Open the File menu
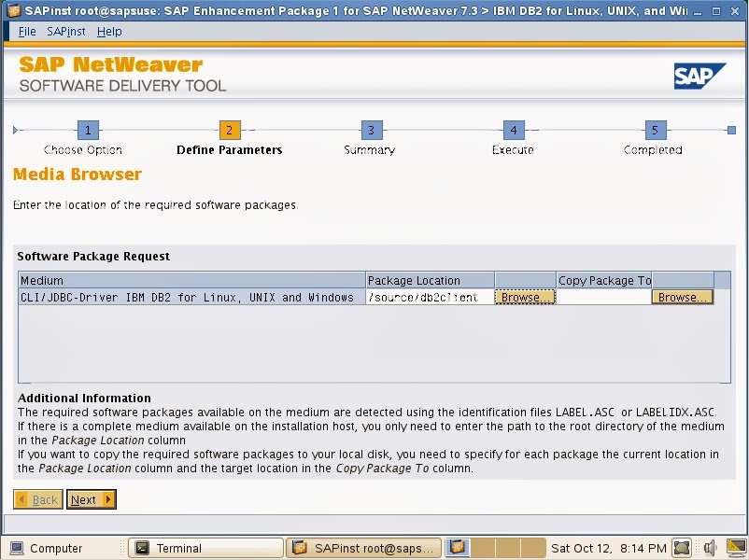Viewport: 749px width, 560px height. coord(26,31)
